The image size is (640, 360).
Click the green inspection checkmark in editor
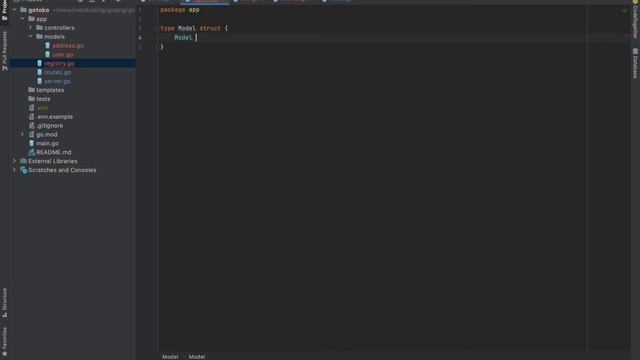(x=624, y=10)
